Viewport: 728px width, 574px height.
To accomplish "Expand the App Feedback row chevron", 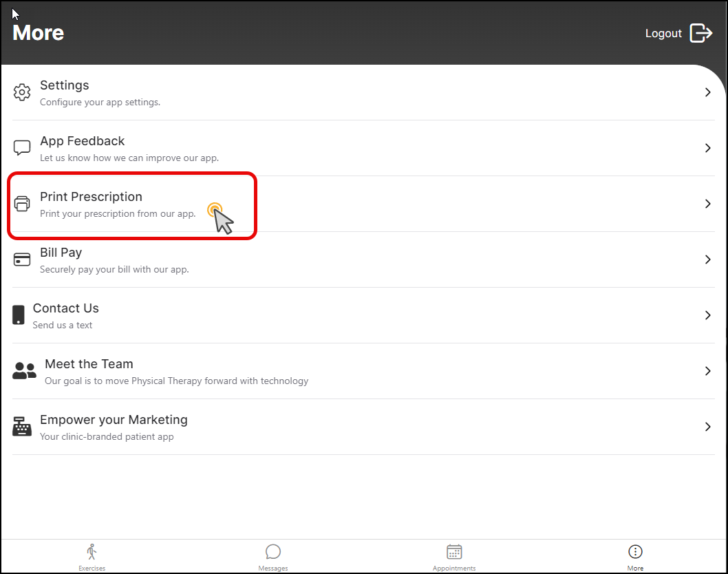I will click(x=707, y=148).
